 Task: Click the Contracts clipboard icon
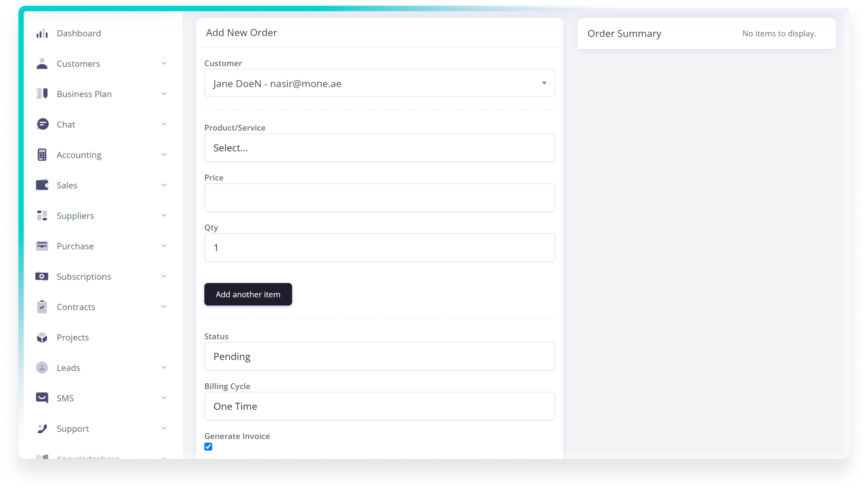[x=42, y=307]
